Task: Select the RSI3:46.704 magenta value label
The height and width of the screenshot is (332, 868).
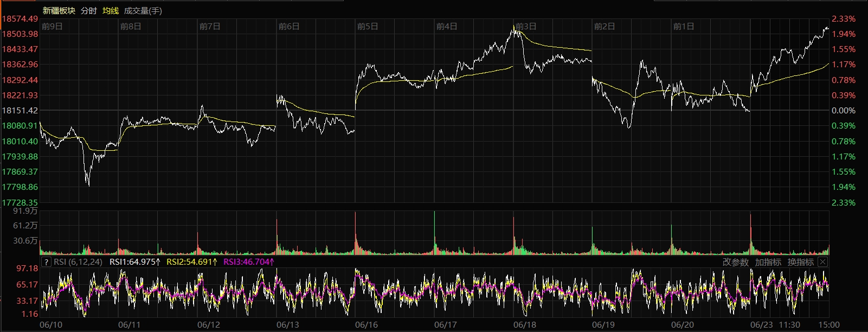Action: (x=249, y=262)
